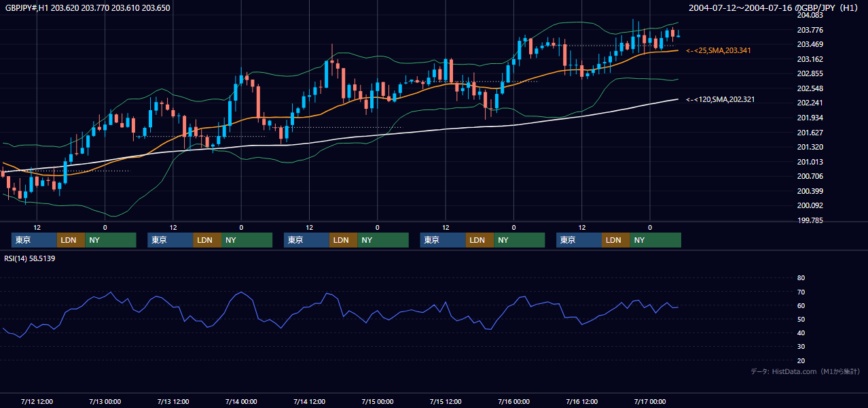
Task: Select the 7/14 12:00 time axis label
Action: click(310, 401)
